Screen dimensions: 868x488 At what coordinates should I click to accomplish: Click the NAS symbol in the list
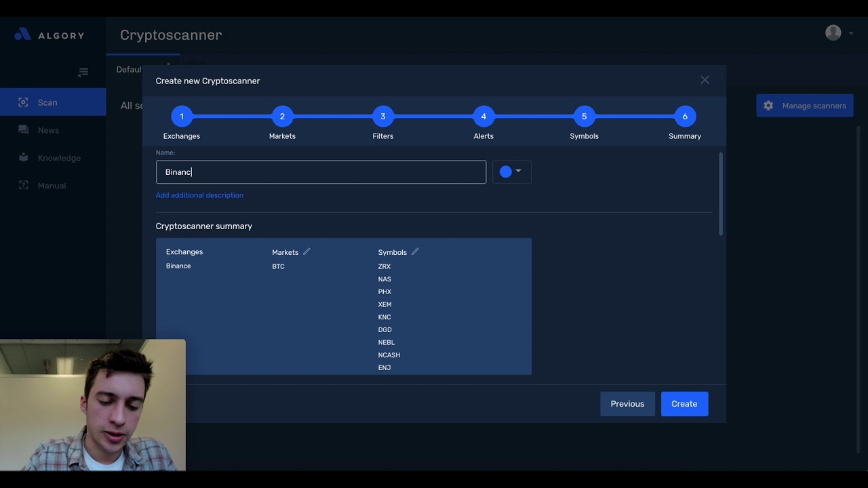pos(384,279)
